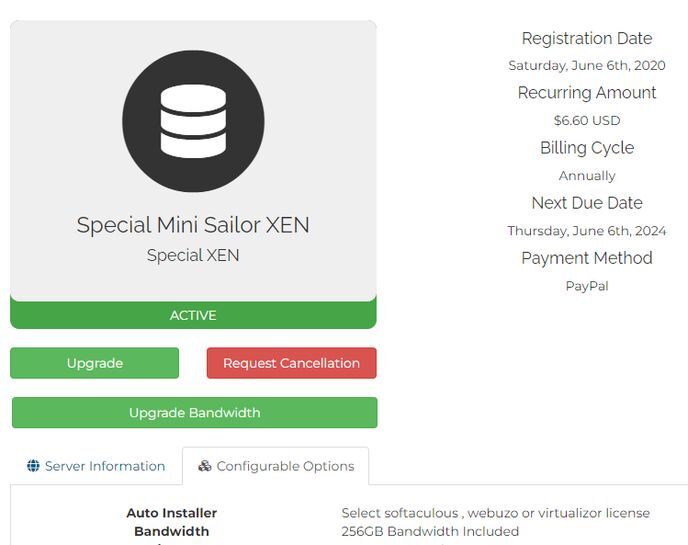Image resolution: width=688 pixels, height=545 pixels.
Task: Click the Registration Date heading
Action: [x=586, y=39]
